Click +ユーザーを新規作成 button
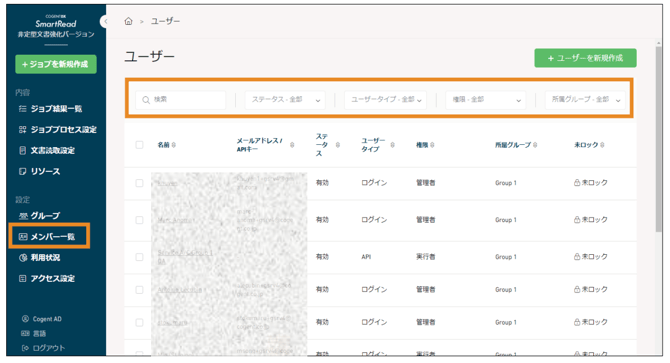 pos(585,58)
